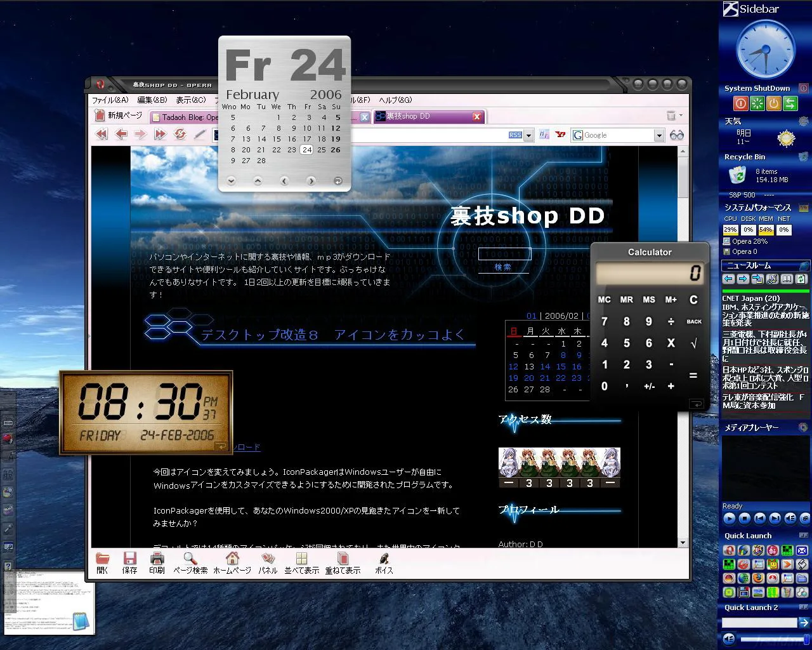812x650 pixels.
Task: Click the ホームページ home icon
Action: (232, 562)
